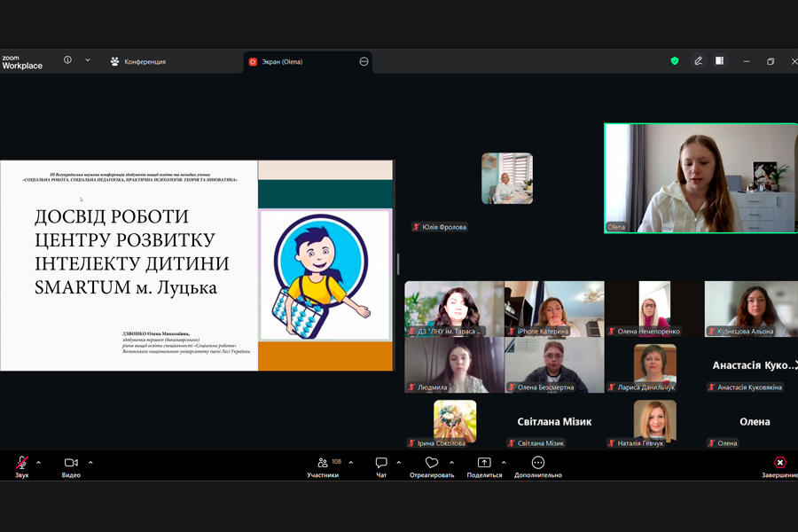Expand the arrow beside Чат
Screen dimensions: 798x532
pos(398,463)
